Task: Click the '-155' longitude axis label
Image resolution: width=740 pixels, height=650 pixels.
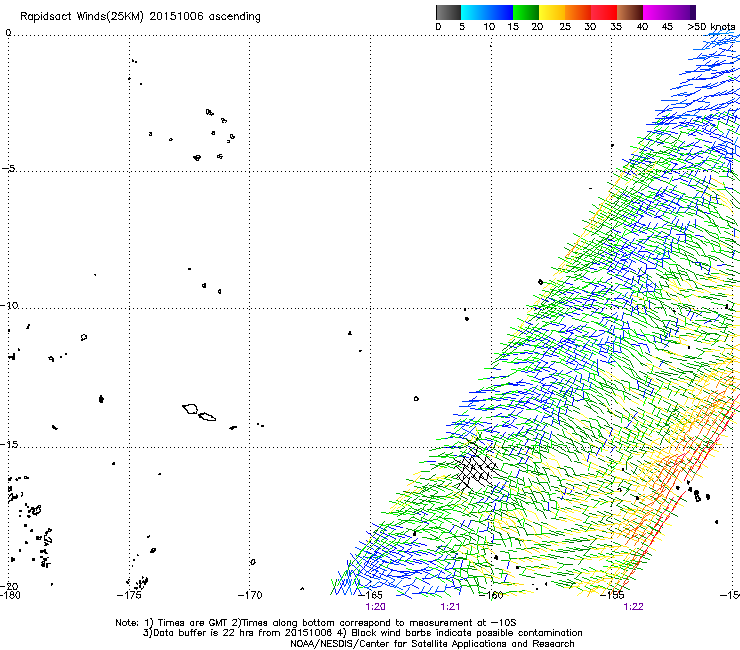Action: coord(612,595)
